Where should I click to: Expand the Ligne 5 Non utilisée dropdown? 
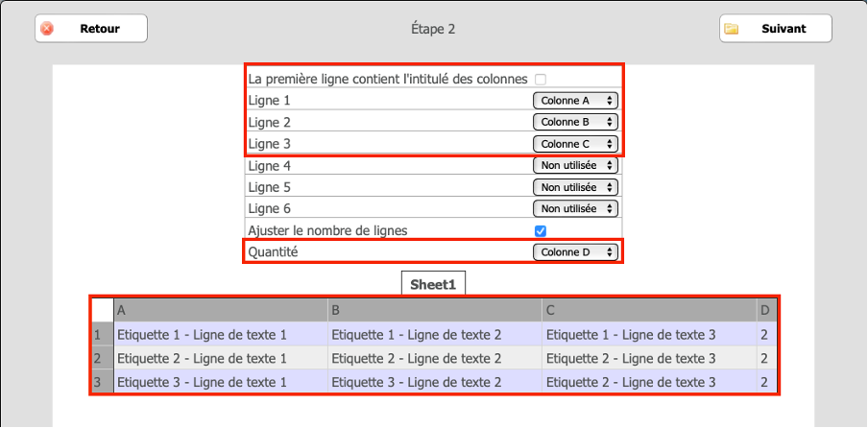pos(575,187)
